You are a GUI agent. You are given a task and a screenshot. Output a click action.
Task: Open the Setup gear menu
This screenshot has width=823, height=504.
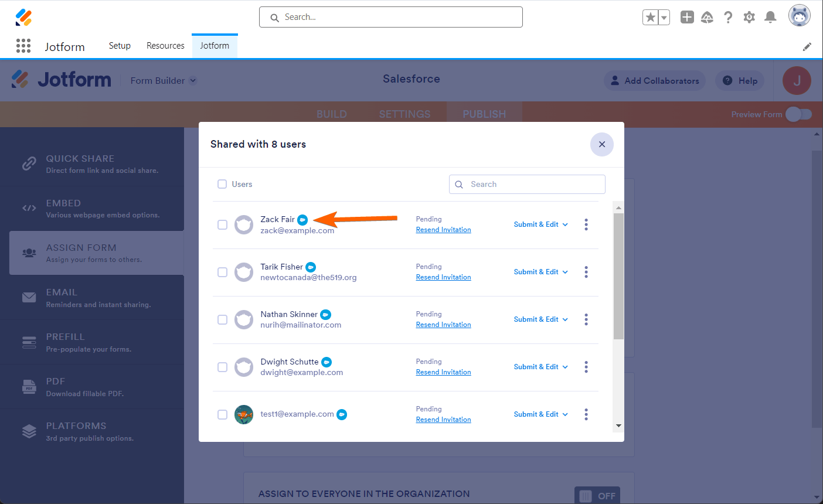[x=749, y=18]
